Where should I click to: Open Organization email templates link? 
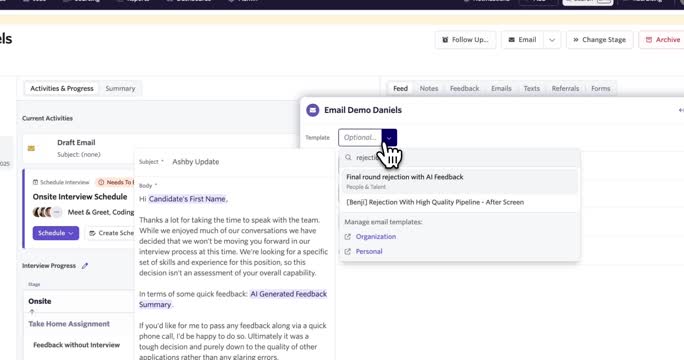pos(376,237)
